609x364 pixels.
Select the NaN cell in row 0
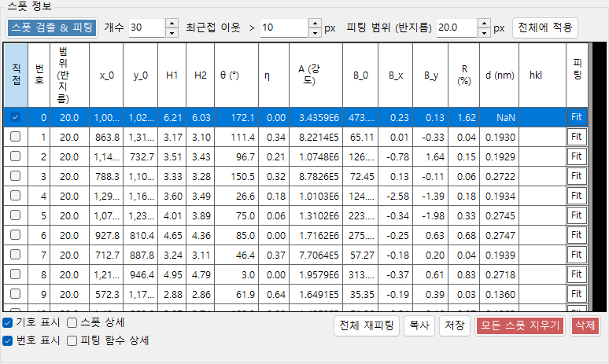tap(500, 118)
